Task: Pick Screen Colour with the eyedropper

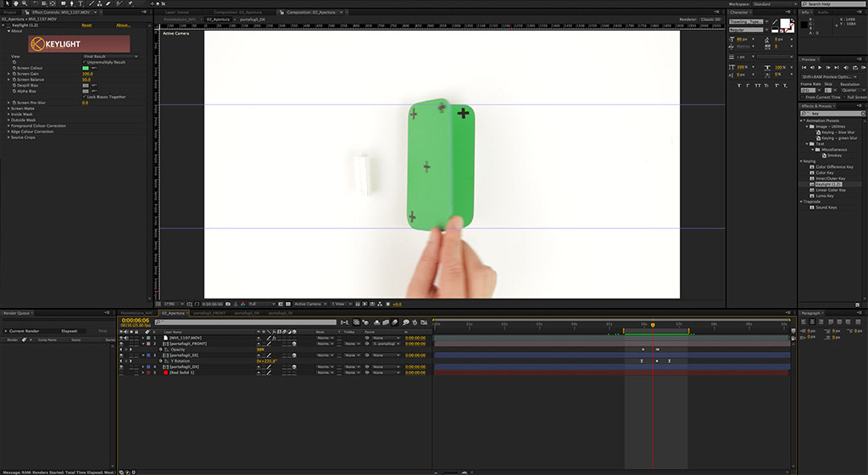Action: 94,68
